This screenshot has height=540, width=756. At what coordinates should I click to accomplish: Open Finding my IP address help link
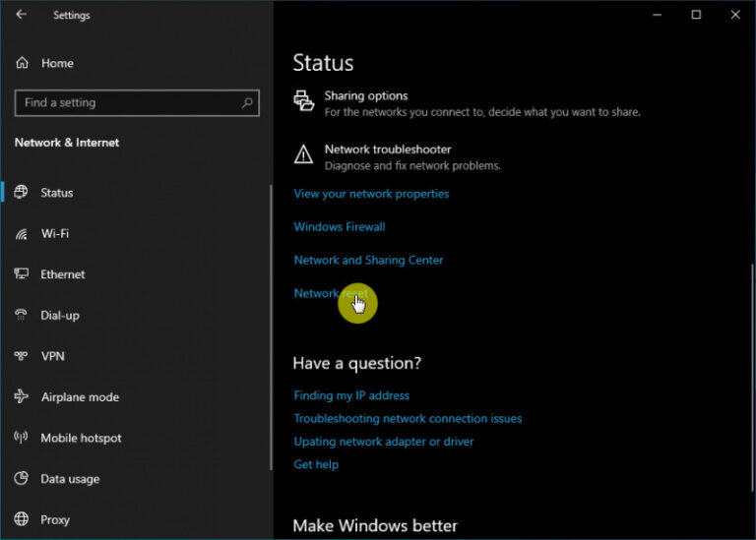(x=351, y=395)
